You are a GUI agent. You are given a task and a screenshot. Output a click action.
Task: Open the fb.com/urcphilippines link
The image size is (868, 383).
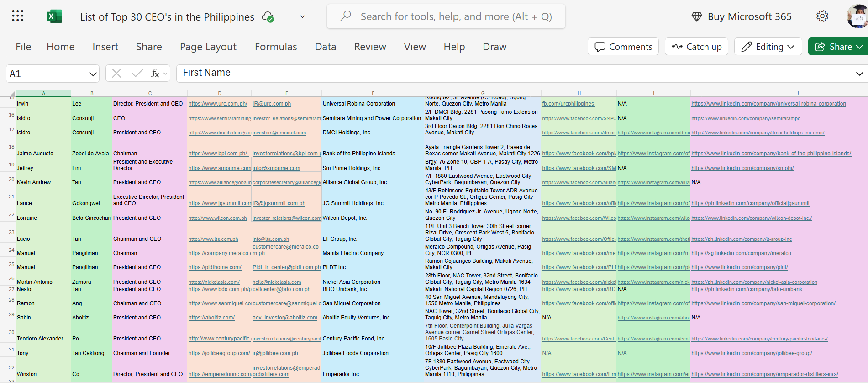(x=568, y=104)
